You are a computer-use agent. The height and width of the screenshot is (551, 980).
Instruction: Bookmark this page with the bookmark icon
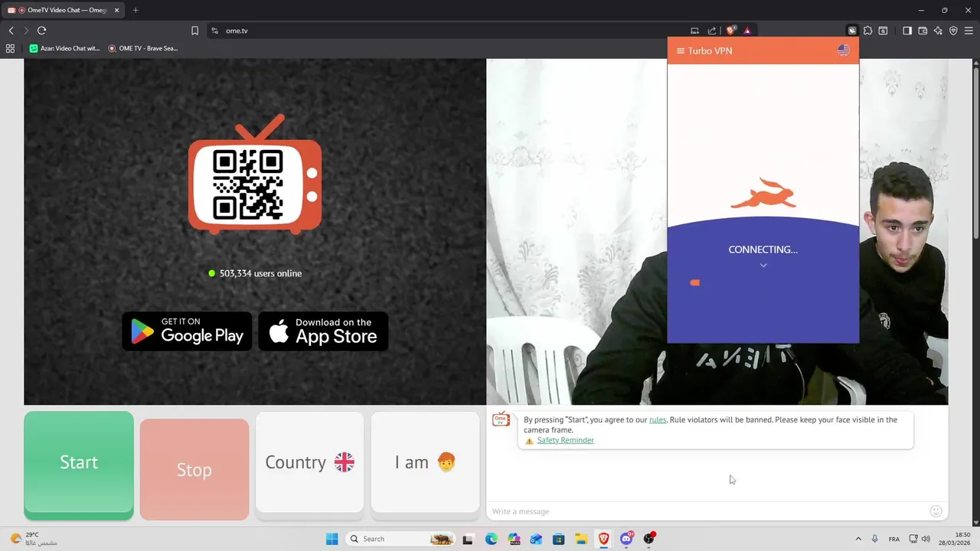[x=194, y=31]
